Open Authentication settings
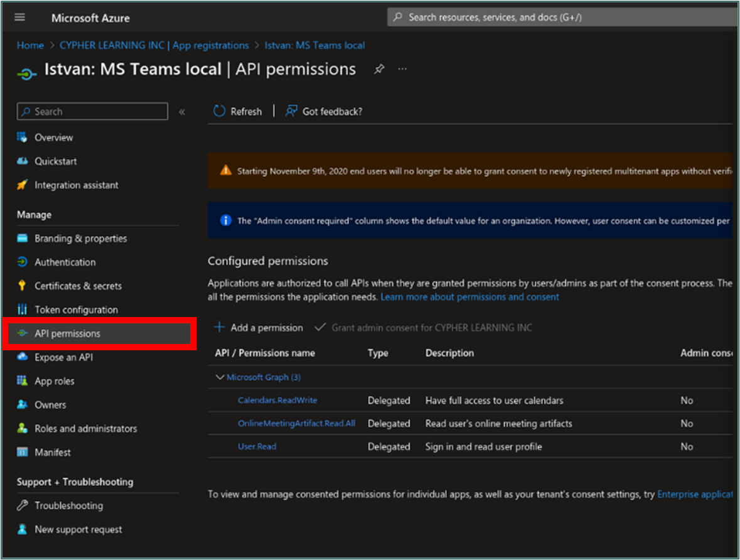The image size is (740, 560). pyautogui.click(x=65, y=262)
